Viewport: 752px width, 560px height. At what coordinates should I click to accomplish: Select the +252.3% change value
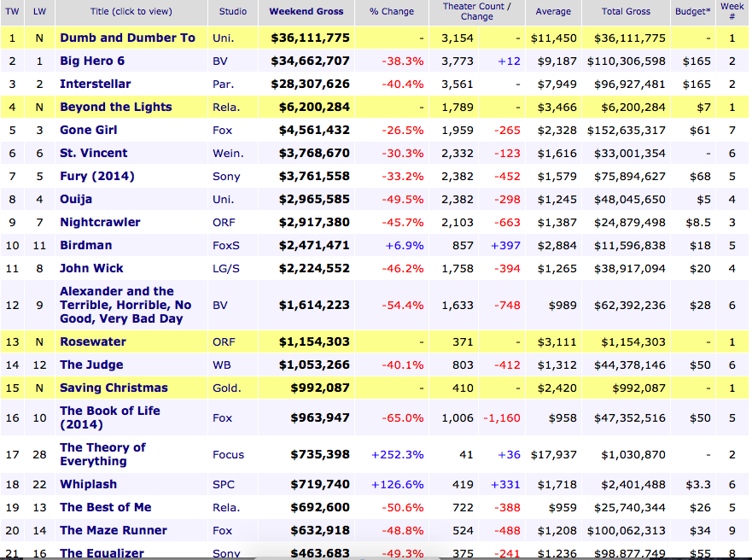coord(398,454)
